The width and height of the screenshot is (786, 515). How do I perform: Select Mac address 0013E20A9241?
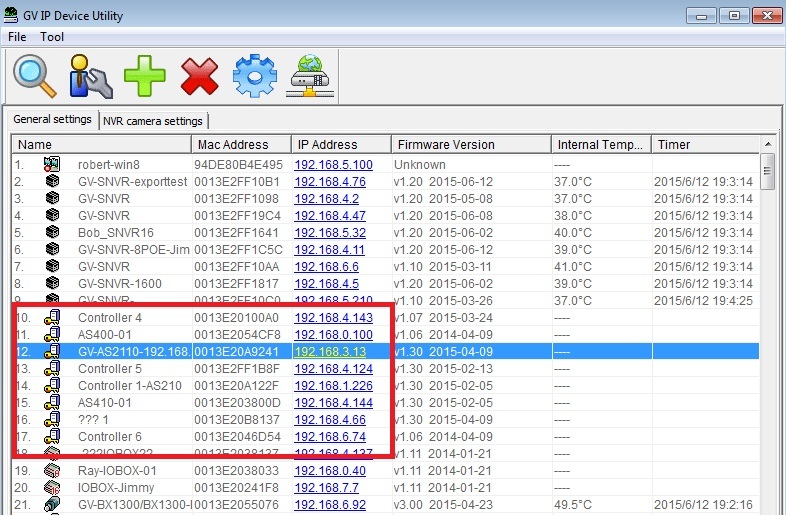pos(236,352)
